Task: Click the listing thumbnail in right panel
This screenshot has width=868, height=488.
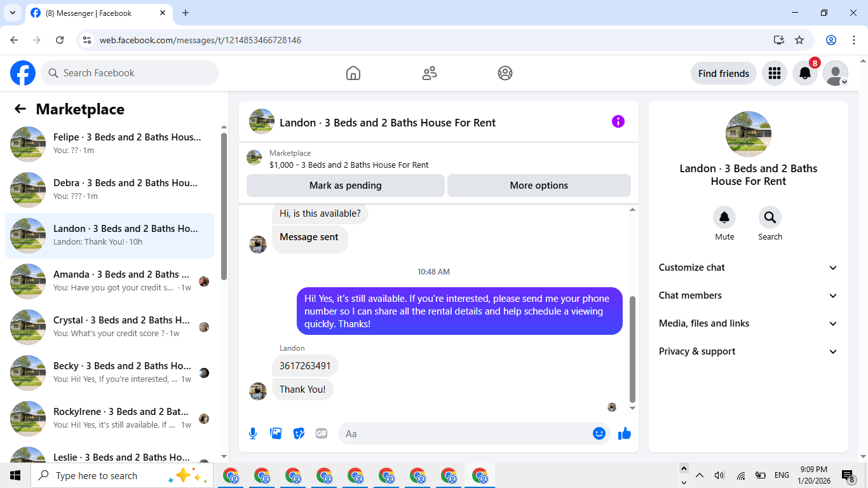Action: click(x=749, y=134)
